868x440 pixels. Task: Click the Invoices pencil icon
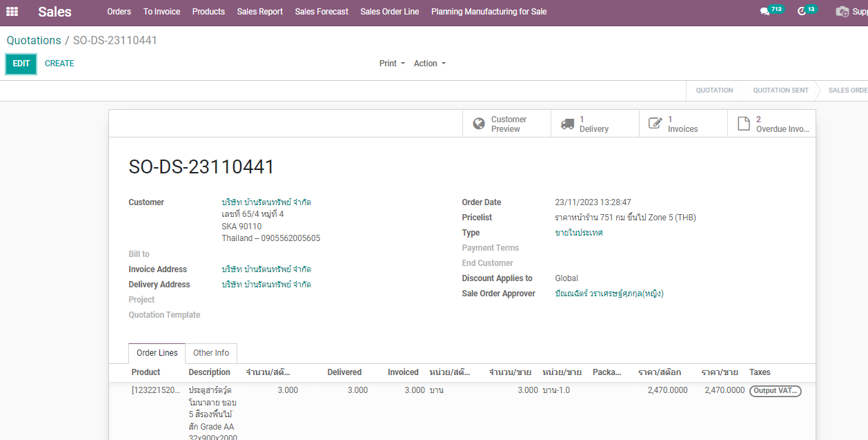655,124
